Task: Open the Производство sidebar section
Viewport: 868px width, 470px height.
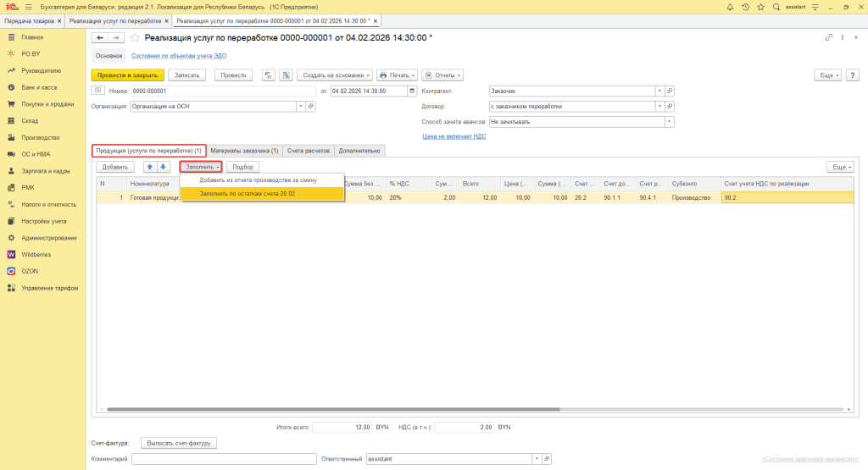Action: (40, 137)
